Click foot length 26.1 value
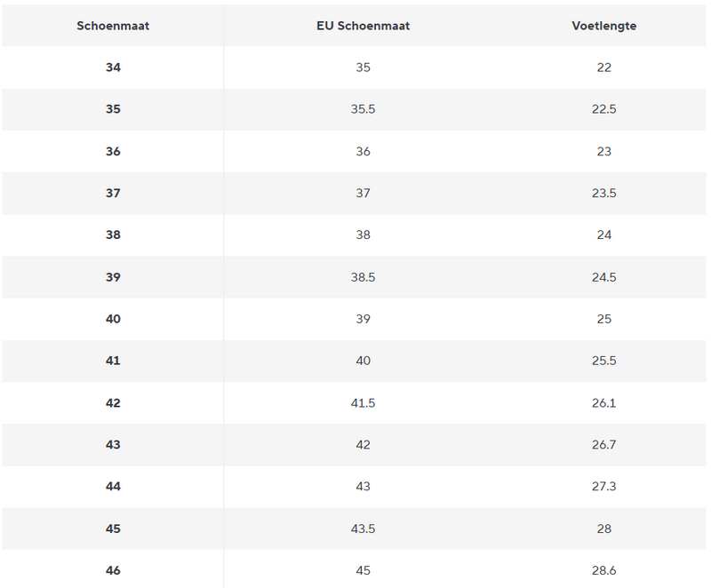Image resolution: width=711 pixels, height=588 pixels. pyautogui.click(x=604, y=402)
